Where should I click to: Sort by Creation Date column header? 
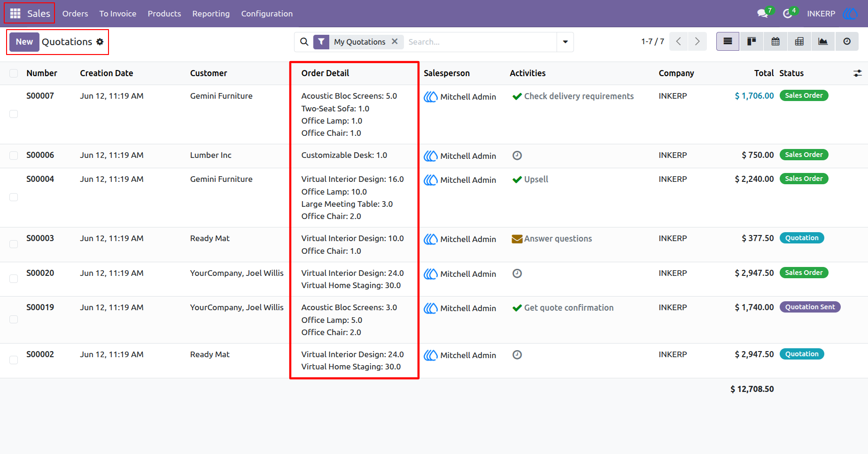107,73
